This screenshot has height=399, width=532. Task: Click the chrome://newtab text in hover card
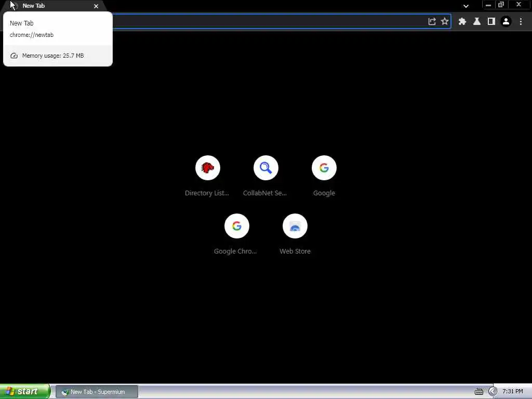pos(32,35)
